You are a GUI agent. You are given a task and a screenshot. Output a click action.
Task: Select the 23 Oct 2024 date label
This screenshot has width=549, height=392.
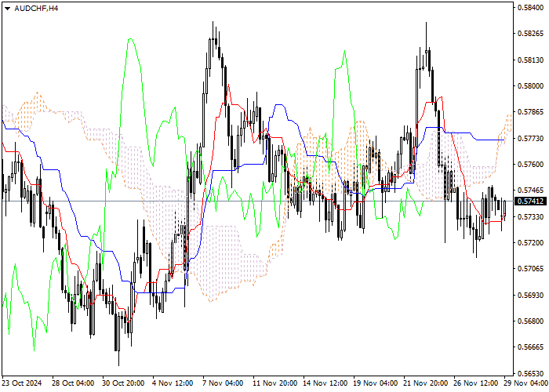(22, 383)
